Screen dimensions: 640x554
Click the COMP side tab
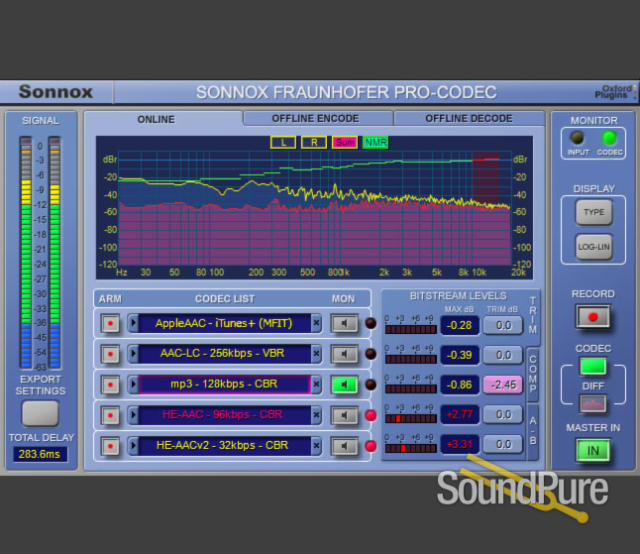tap(533, 374)
